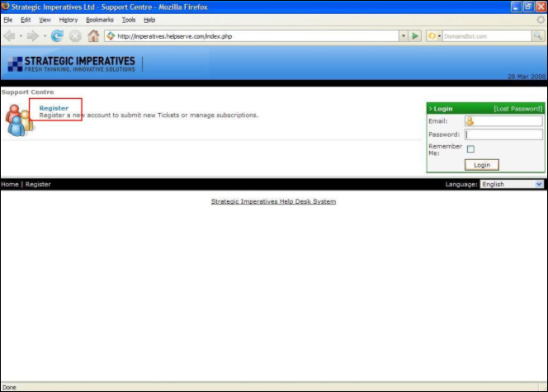Focus the Password input field

click(x=503, y=135)
